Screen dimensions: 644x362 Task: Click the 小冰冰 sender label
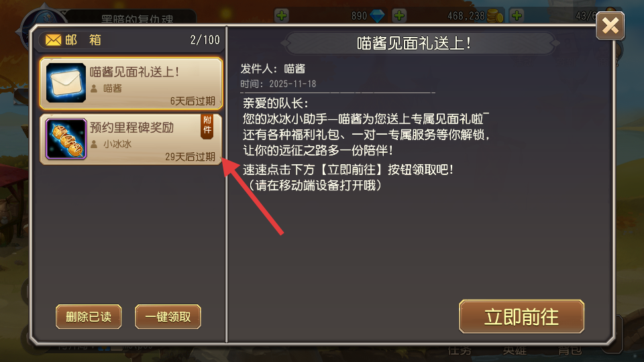pos(117,144)
